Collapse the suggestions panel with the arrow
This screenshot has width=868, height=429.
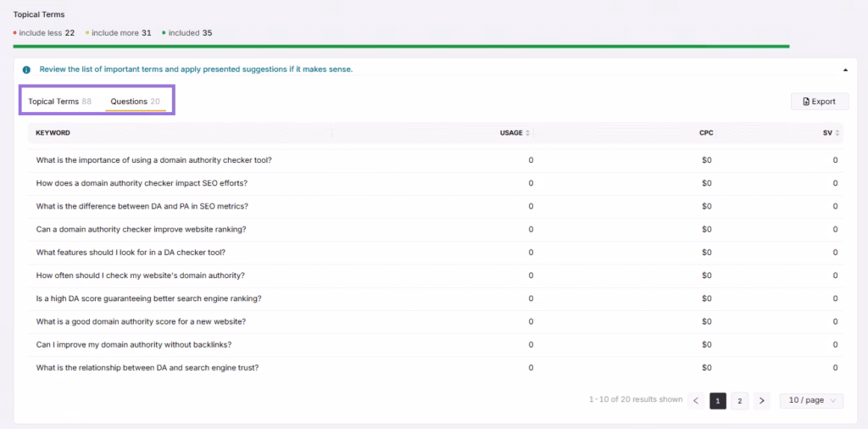844,70
